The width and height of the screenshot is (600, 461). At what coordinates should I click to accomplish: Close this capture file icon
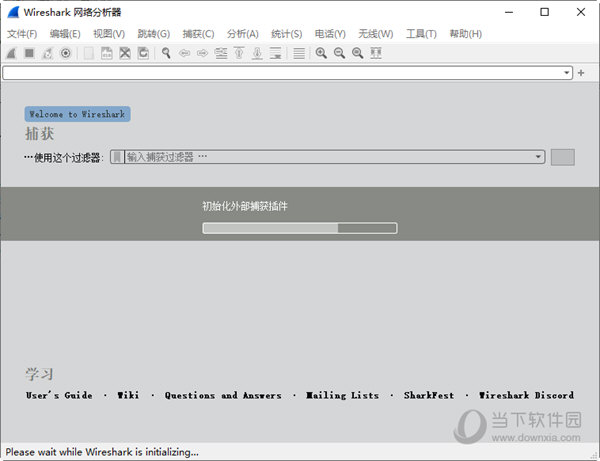(x=125, y=53)
